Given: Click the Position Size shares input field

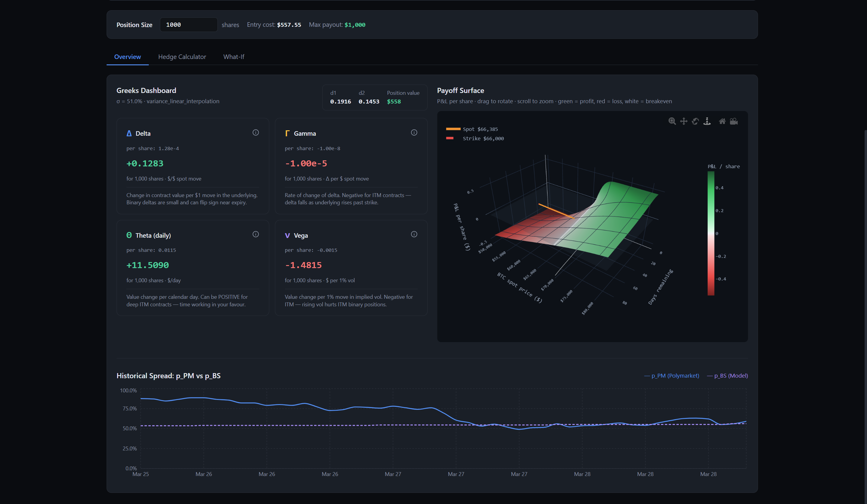Looking at the screenshot, I should coord(188,25).
